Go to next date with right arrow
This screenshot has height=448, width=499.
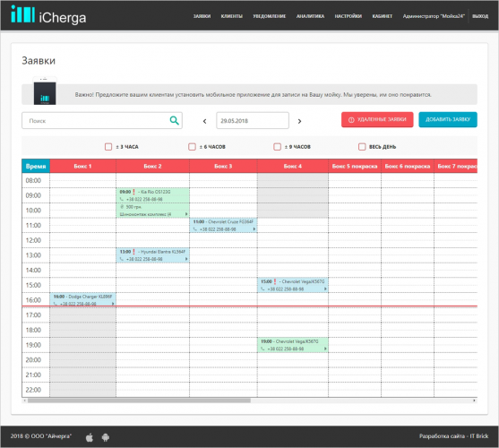[299, 121]
